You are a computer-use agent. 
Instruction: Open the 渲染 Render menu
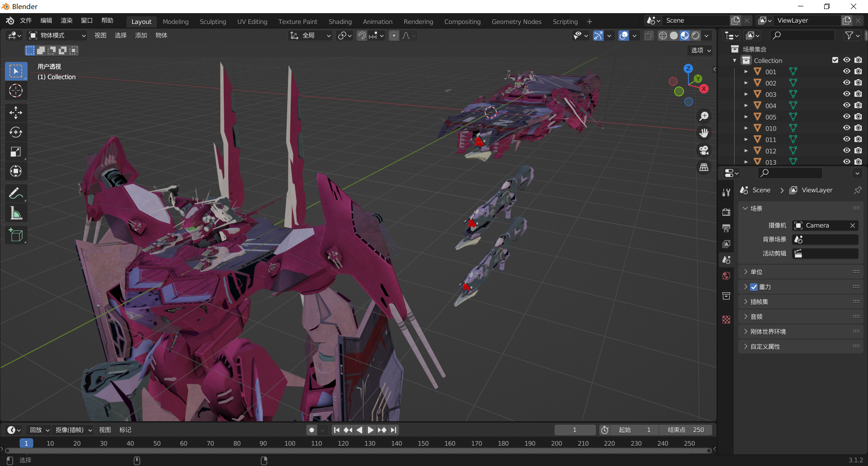point(66,21)
